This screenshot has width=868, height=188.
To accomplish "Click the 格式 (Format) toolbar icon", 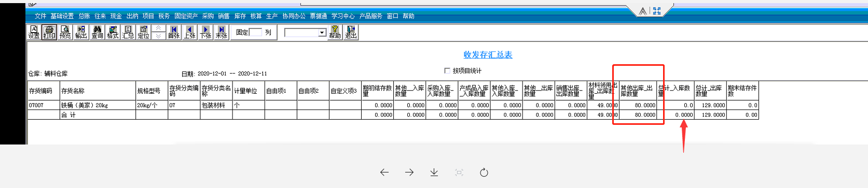I will pyautogui.click(x=113, y=32).
